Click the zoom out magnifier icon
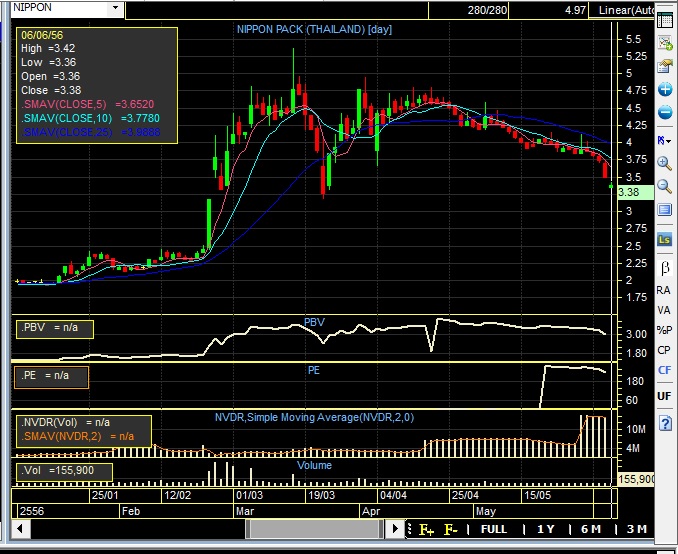678x554 pixels. 665,186
